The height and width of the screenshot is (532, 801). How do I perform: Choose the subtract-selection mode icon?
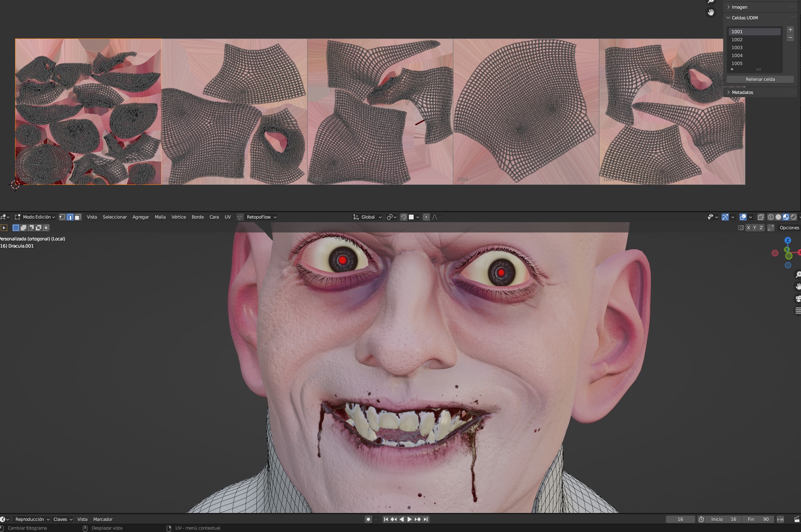31,228
